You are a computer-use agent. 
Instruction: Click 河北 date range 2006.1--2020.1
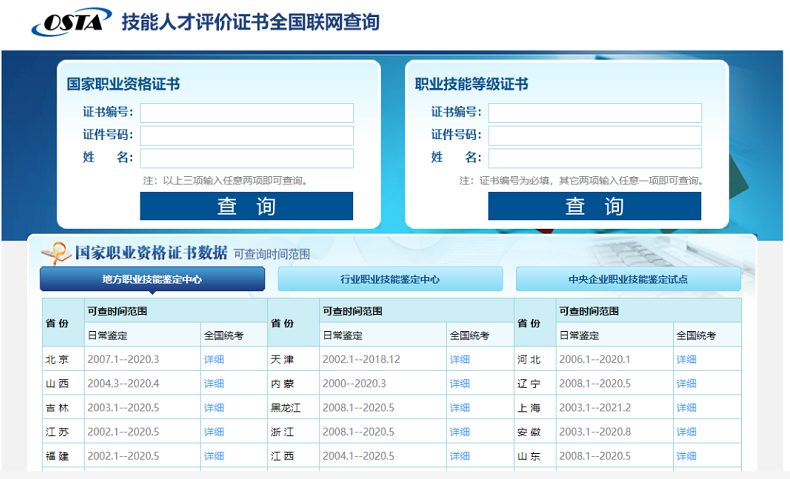click(595, 359)
